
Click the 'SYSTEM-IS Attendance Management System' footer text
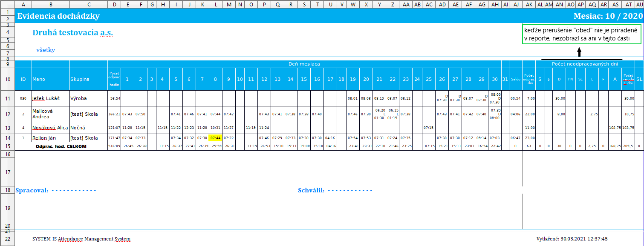click(x=81, y=239)
